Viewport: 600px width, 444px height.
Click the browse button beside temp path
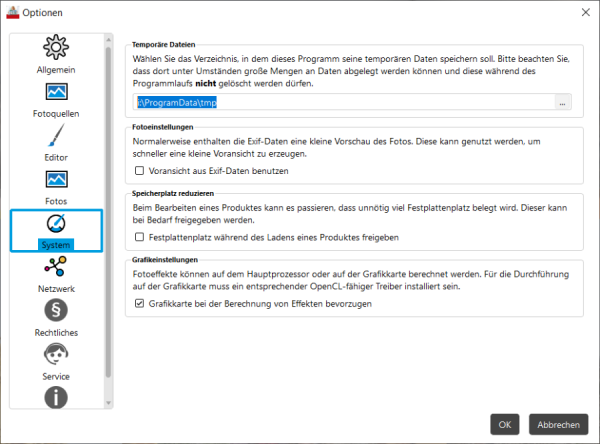(562, 103)
